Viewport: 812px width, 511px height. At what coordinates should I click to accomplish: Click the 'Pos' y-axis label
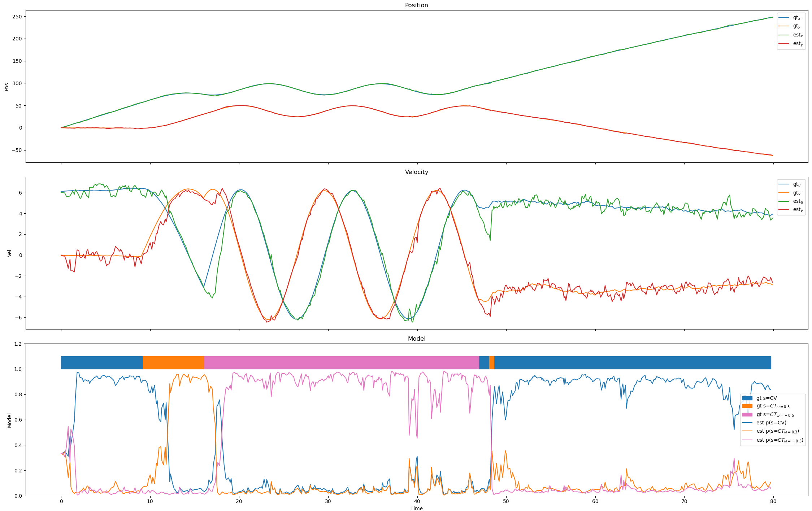tap(6, 87)
